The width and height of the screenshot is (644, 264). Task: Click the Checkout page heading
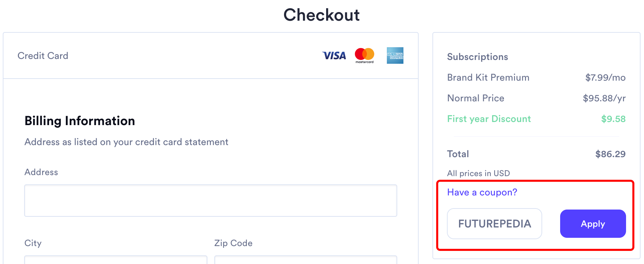(321, 15)
